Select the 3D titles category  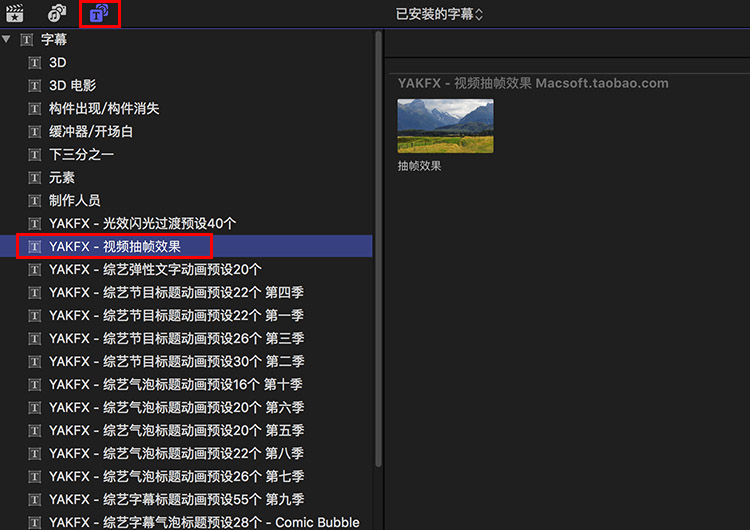click(x=186, y=63)
